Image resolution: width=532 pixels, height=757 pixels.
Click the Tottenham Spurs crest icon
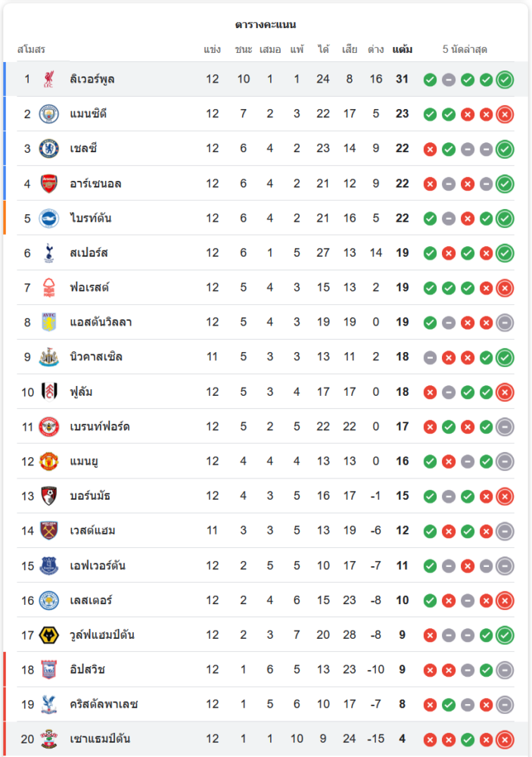click(x=49, y=253)
